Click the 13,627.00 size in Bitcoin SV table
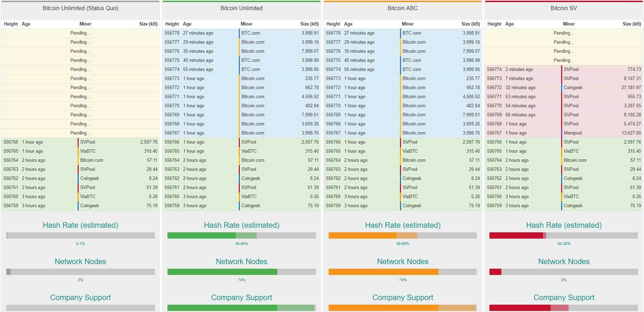The image size is (644, 312). (631, 133)
